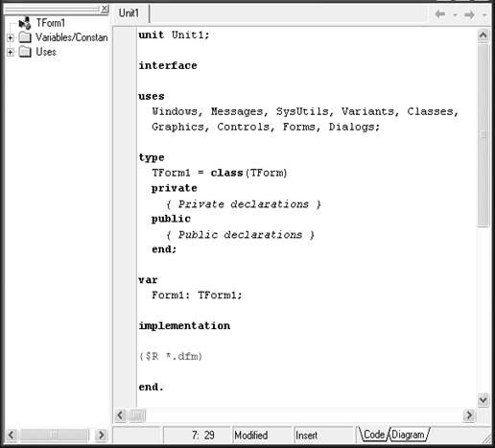This screenshot has height=448, width=495.
Task: Click the explorer panel horizontal scrollbar thumb
Action: point(54,435)
